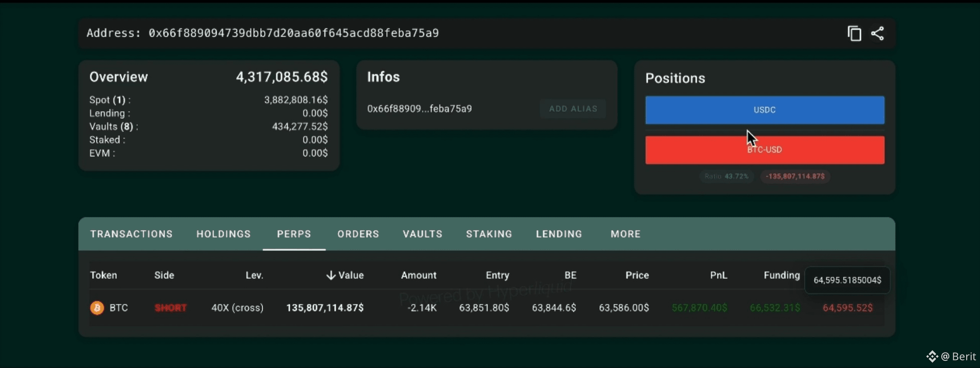Copy the wallet address using copy icon
The height and width of the screenshot is (368, 980).
854,33
